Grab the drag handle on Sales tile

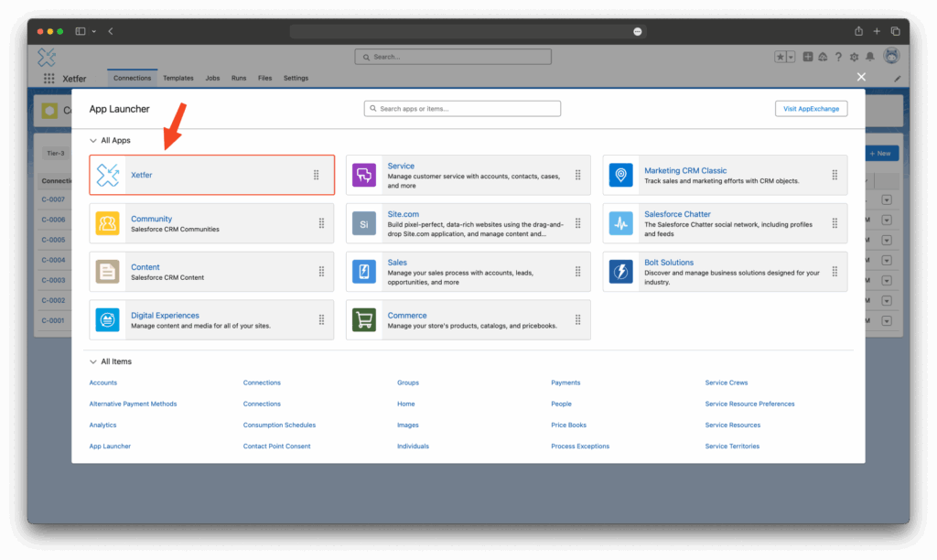click(x=578, y=272)
